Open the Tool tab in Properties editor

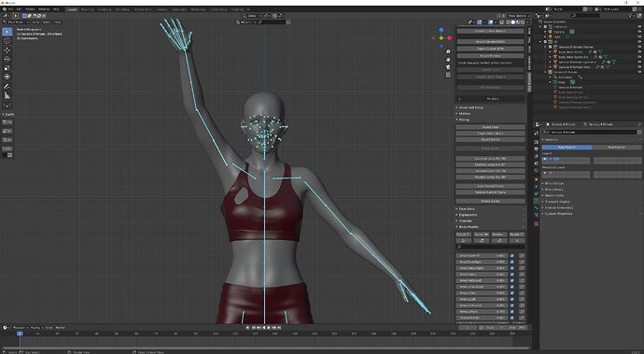pos(536,134)
